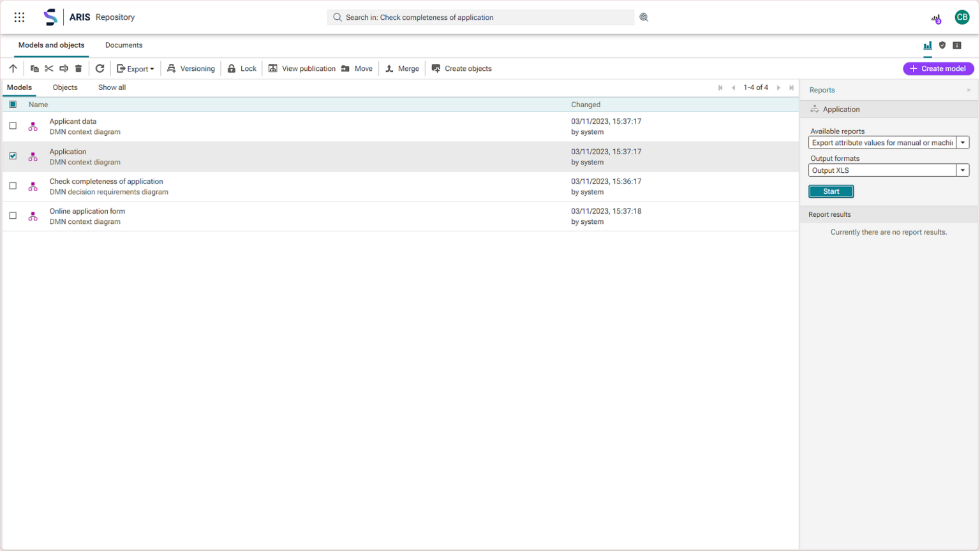The height and width of the screenshot is (551, 980).
Task: Open the app launcher grid icon
Action: point(19,17)
